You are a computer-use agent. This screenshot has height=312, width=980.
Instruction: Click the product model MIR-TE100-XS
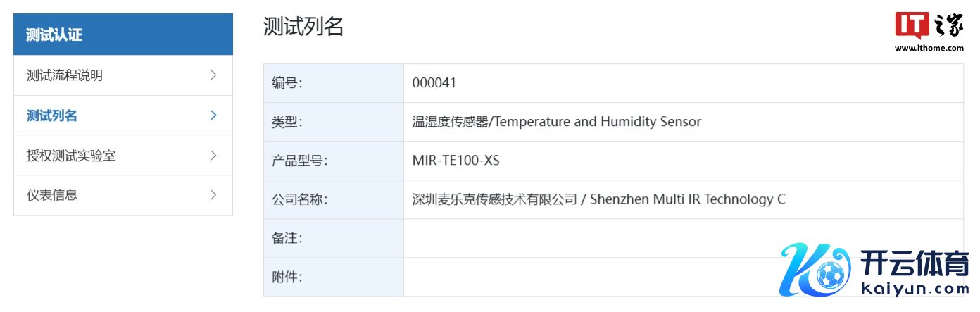coord(456,160)
